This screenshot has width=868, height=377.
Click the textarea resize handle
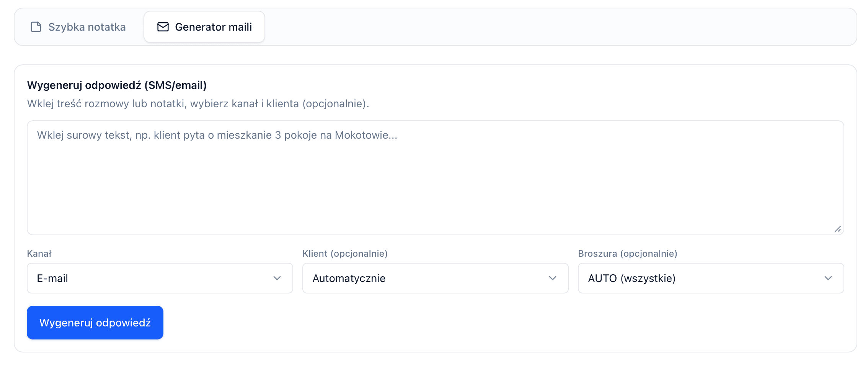point(839,228)
